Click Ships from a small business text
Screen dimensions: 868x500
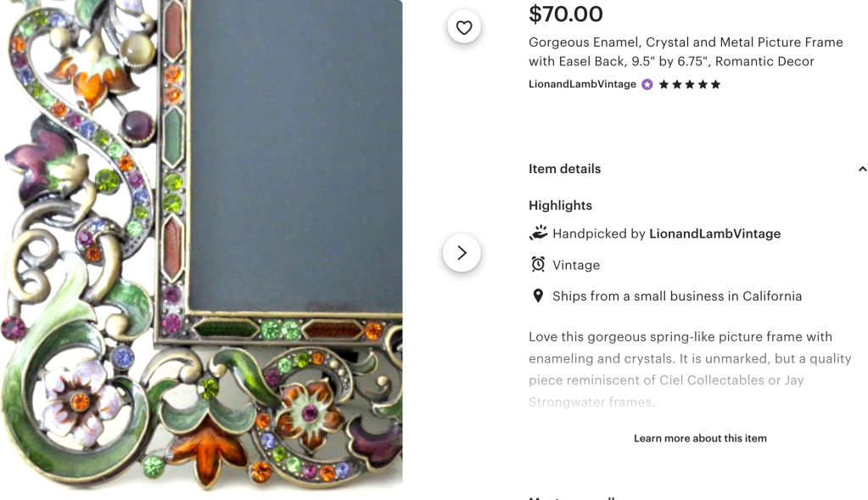(677, 296)
